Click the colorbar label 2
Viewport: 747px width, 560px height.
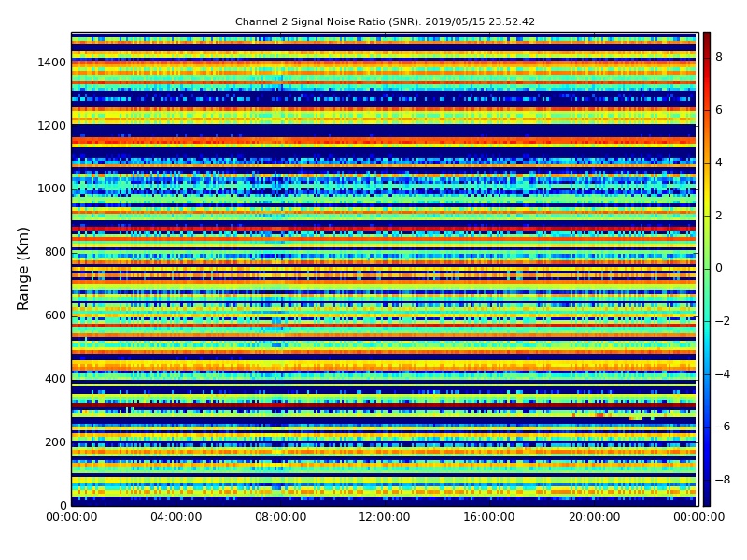coord(719,216)
